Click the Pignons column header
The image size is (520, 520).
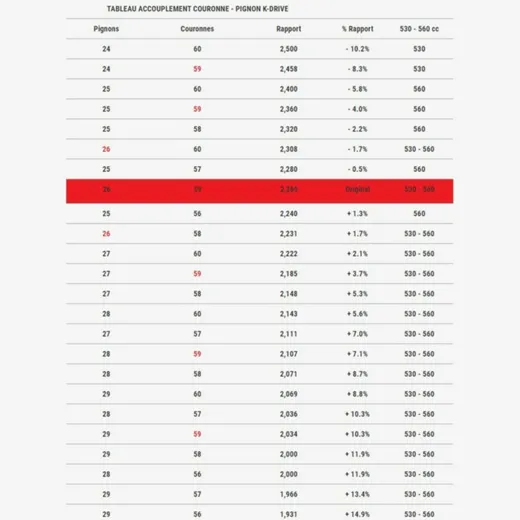[x=106, y=29]
